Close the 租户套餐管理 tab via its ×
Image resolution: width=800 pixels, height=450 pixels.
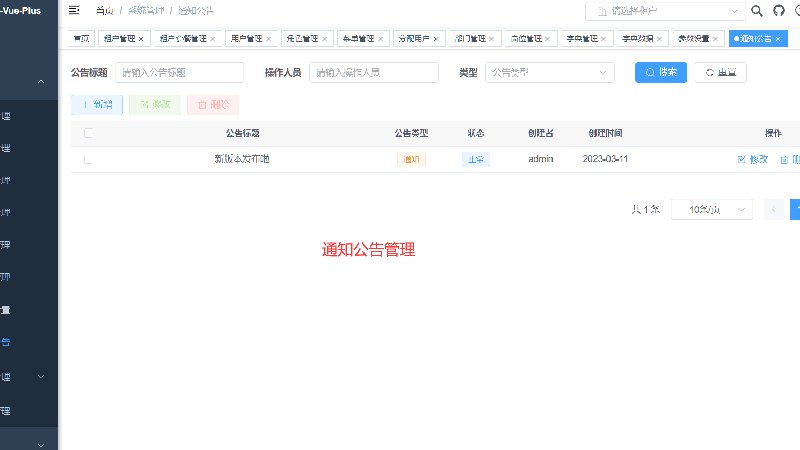(x=213, y=39)
